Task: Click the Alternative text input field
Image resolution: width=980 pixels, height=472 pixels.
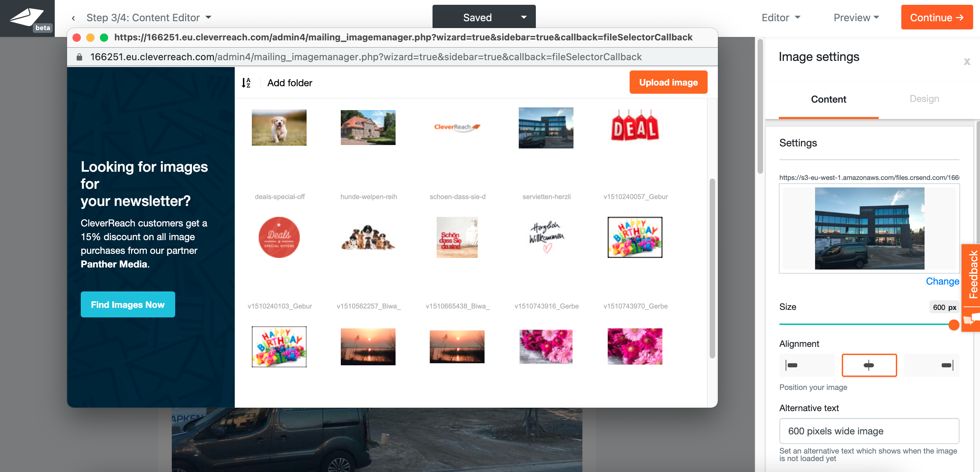Action: coord(869,431)
